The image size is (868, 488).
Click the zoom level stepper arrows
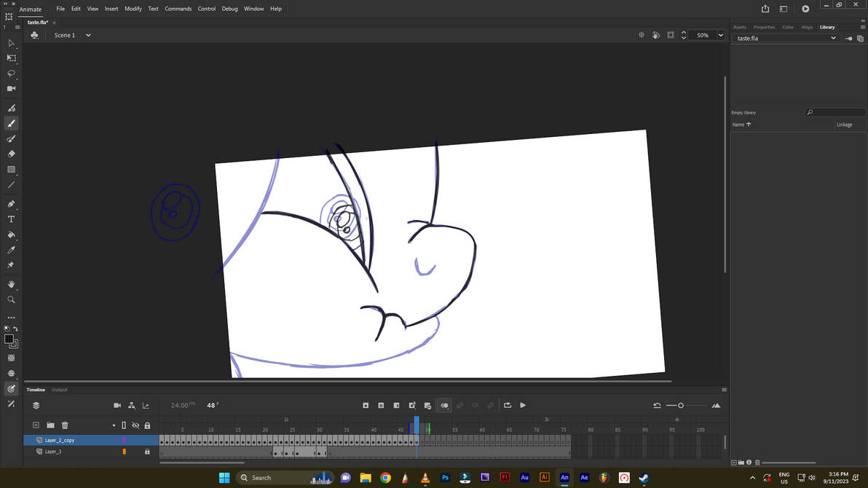684,35
